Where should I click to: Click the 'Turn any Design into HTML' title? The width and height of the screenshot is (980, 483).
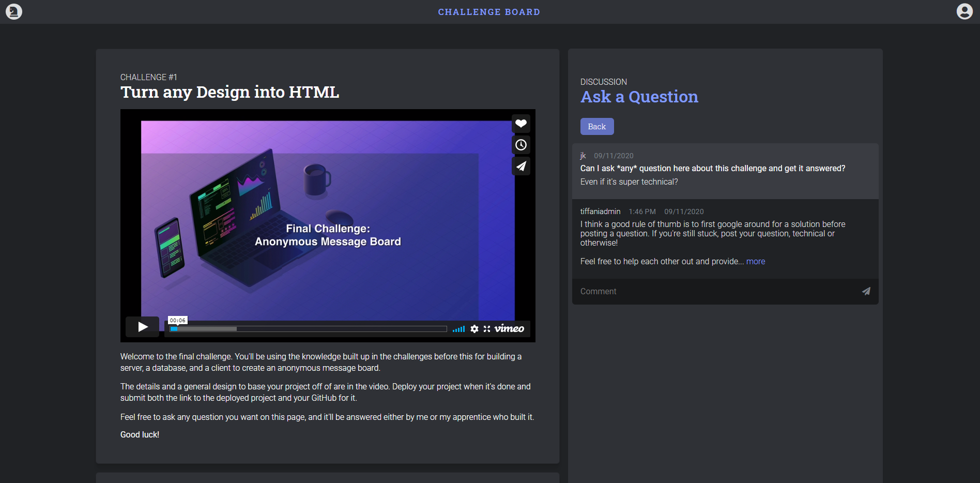pyautogui.click(x=229, y=92)
